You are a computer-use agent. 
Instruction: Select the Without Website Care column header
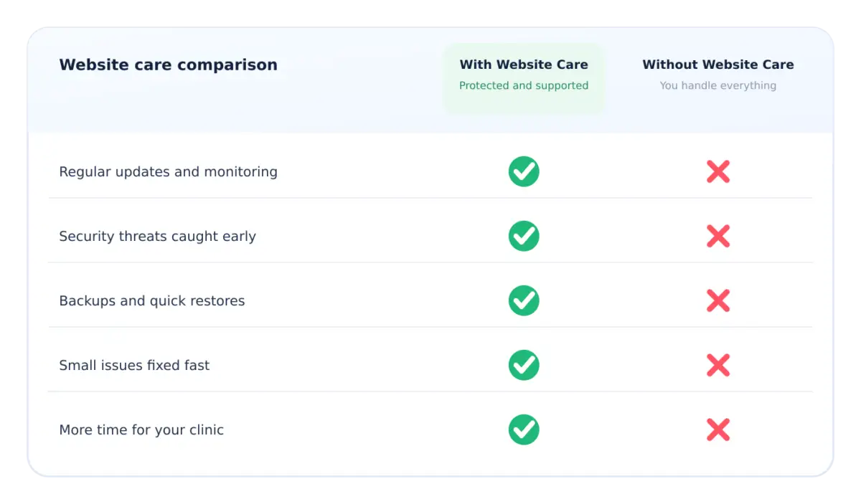tap(718, 65)
